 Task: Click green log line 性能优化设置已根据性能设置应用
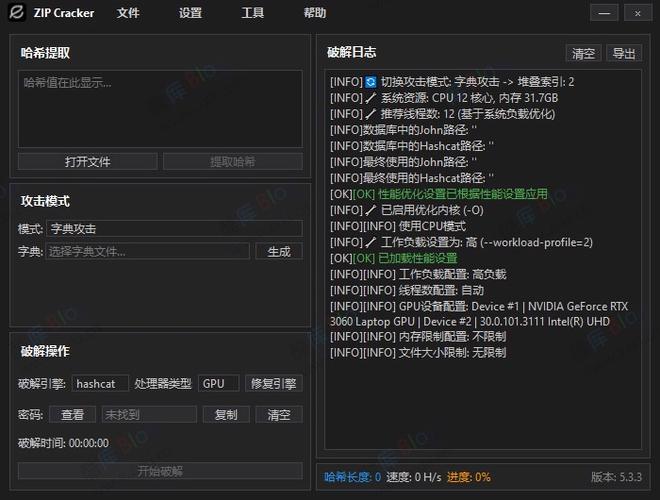[439, 194]
